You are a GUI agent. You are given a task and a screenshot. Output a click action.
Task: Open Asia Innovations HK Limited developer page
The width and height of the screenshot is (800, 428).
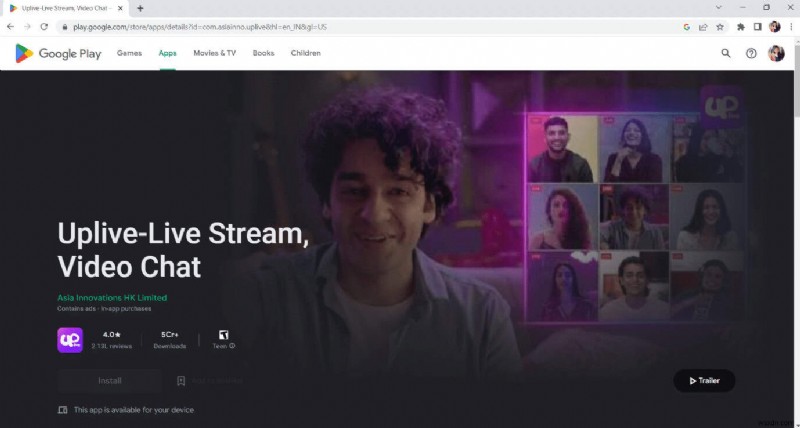(x=112, y=297)
